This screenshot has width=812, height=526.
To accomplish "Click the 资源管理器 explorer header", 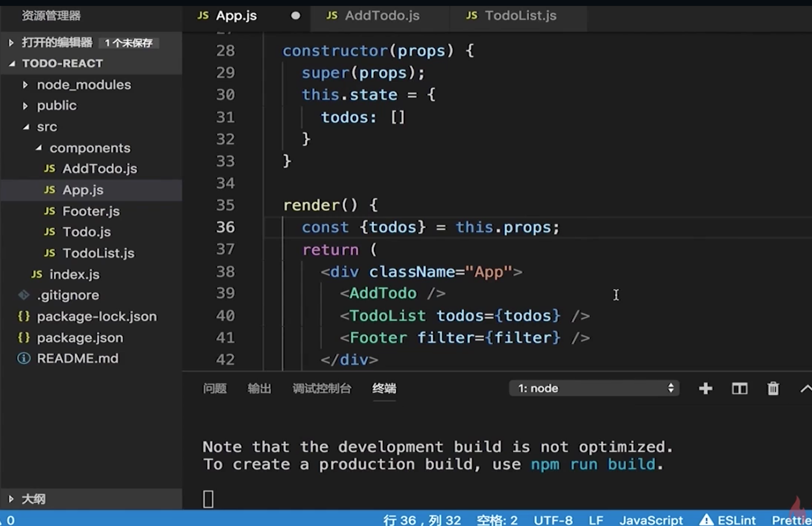I will pos(51,16).
